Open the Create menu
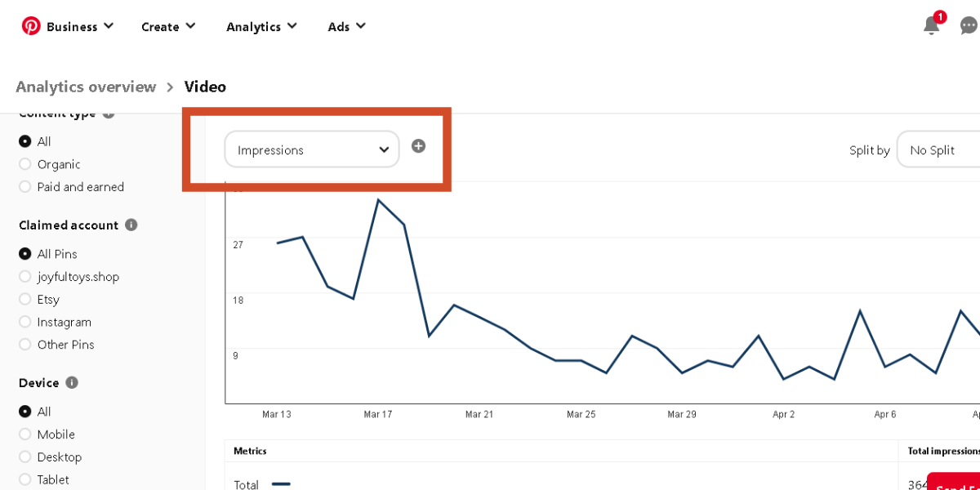Image resolution: width=980 pixels, height=490 pixels. click(168, 26)
